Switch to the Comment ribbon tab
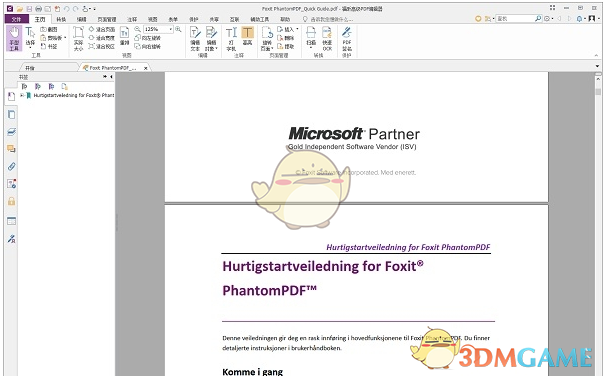This screenshot has width=603, height=376. [132, 19]
